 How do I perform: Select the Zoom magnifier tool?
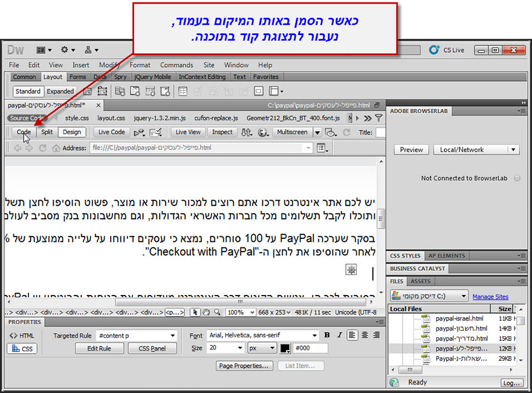coord(217,312)
